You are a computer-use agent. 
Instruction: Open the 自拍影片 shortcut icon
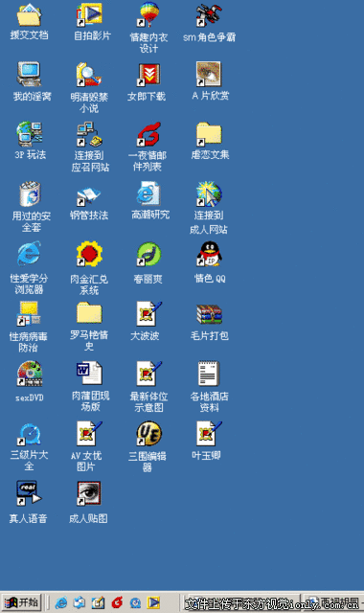click(89, 15)
